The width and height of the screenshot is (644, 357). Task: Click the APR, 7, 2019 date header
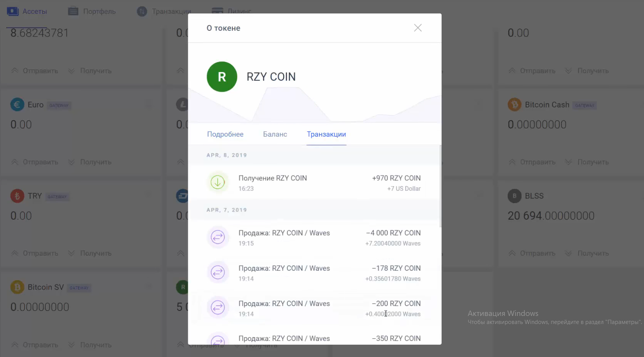[x=227, y=210]
